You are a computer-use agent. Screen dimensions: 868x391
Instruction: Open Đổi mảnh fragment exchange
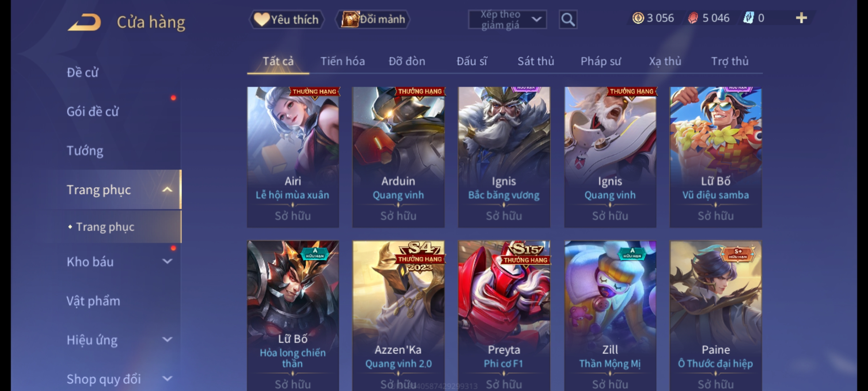(373, 19)
